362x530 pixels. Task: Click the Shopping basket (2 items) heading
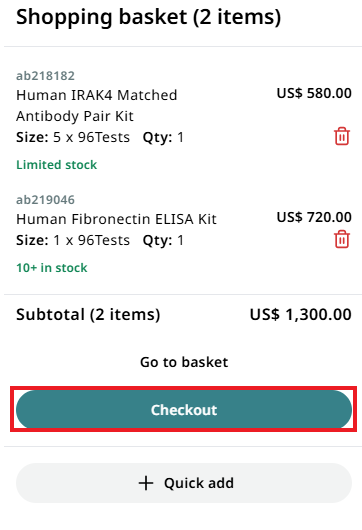(148, 17)
